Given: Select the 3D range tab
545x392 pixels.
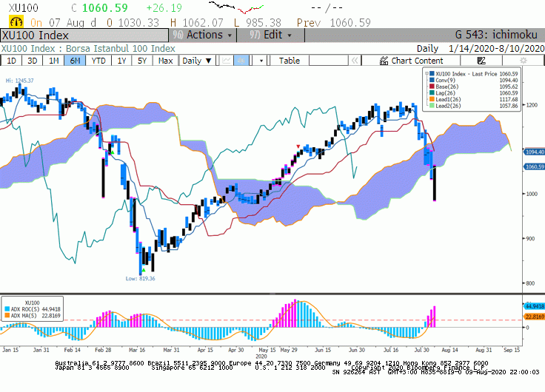Looking at the screenshot, I should tap(33, 61).
